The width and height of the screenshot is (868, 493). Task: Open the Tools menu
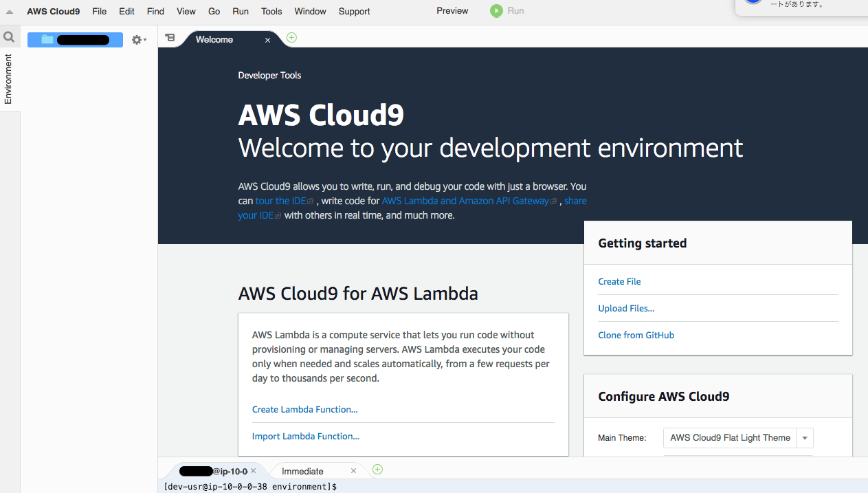click(x=271, y=11)
